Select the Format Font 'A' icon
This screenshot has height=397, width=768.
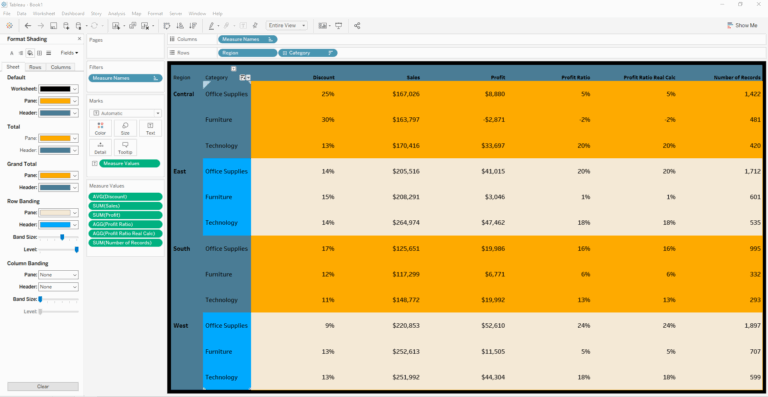coord(12,53)
